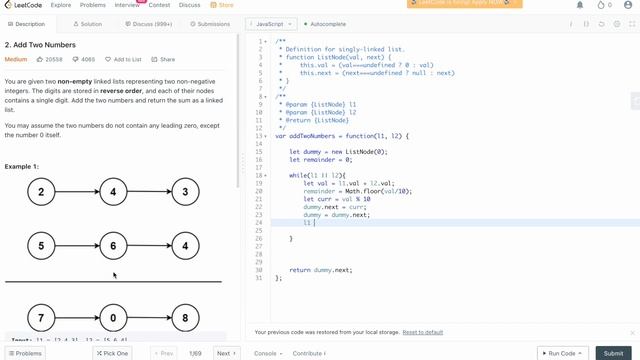The width and height of the screenshot is (640, 360).
Task: Click the orange premium banner
Action: [464, 3]
